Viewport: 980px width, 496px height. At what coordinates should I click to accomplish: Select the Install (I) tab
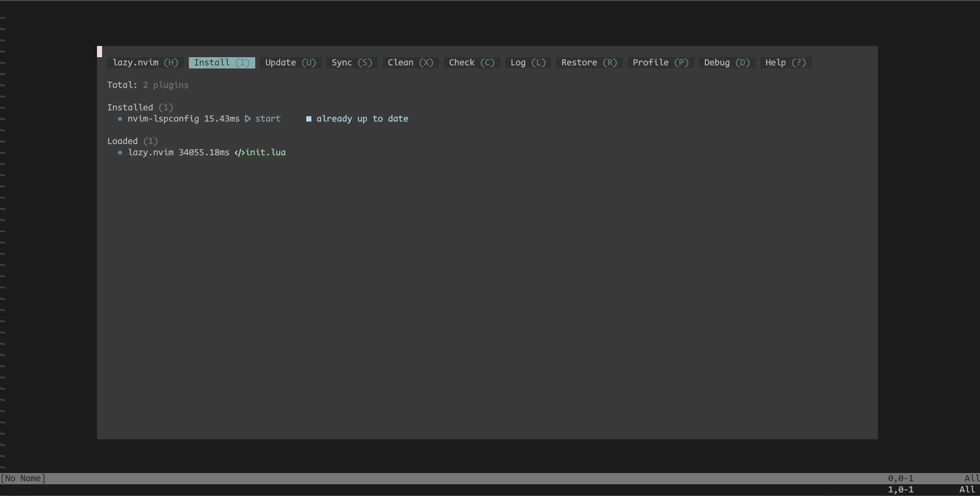tap(222, 62)
